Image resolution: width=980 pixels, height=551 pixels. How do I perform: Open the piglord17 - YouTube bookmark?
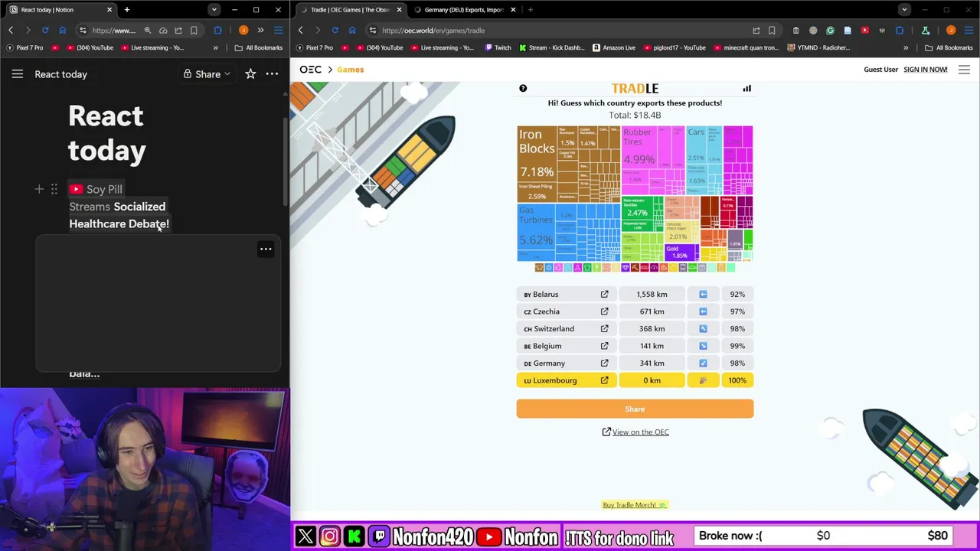click(x=675, y=47)
